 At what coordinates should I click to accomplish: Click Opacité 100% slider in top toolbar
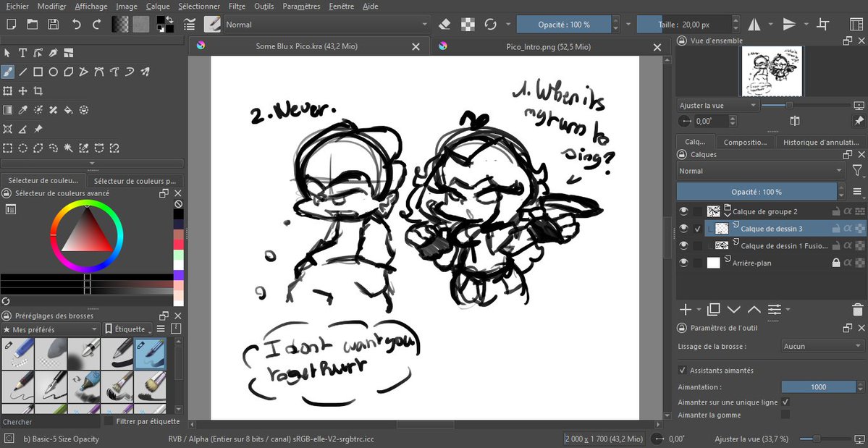563,25
